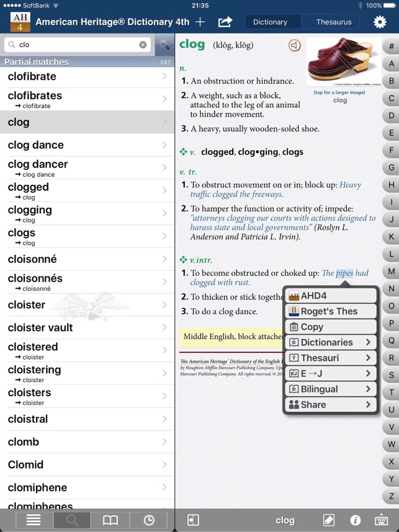Select cloisters in the list

(x=87, y=396)
